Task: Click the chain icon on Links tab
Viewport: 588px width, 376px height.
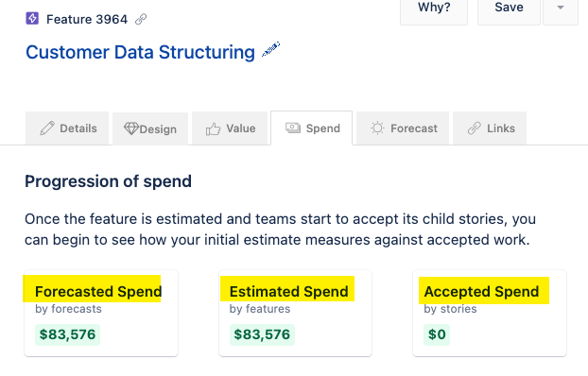Action: tap(474, 128)
